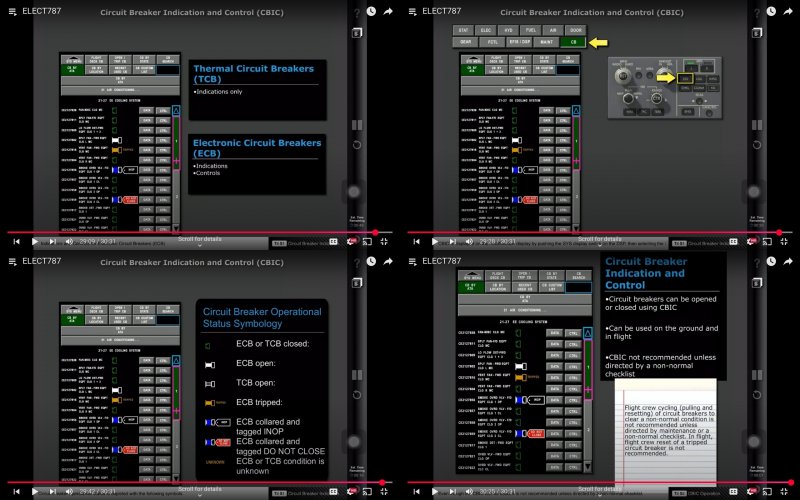The height and width of the screenshot is (500, 800).
Task: Go to previous video in 29:42 player
Action: pyautogui.click(x=16, y=491)
